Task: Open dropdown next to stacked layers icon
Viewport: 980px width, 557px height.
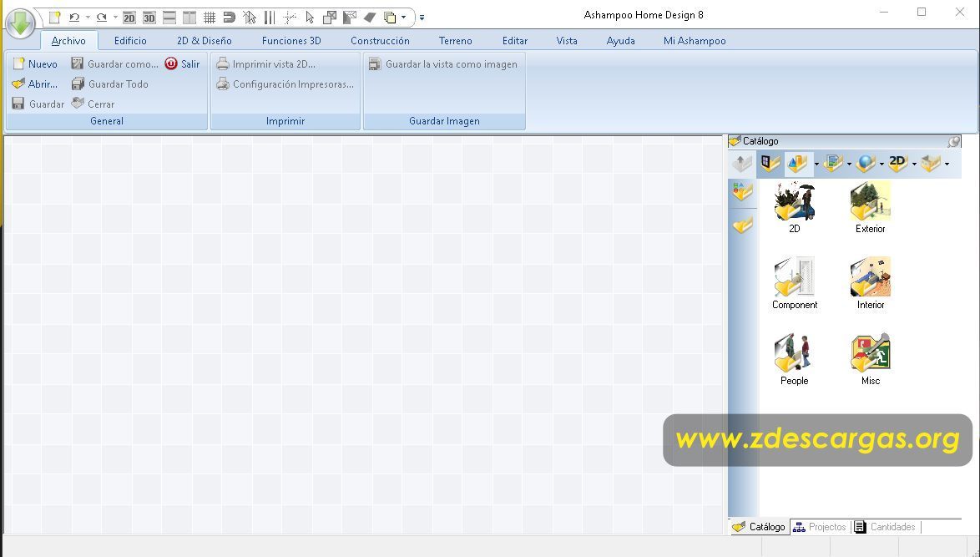Action: coord(404,18)
